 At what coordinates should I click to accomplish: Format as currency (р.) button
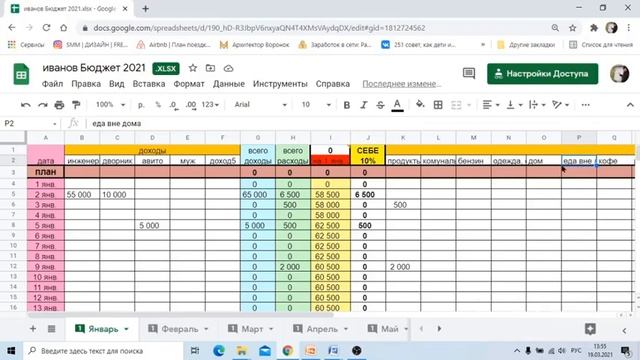point(141,105)
